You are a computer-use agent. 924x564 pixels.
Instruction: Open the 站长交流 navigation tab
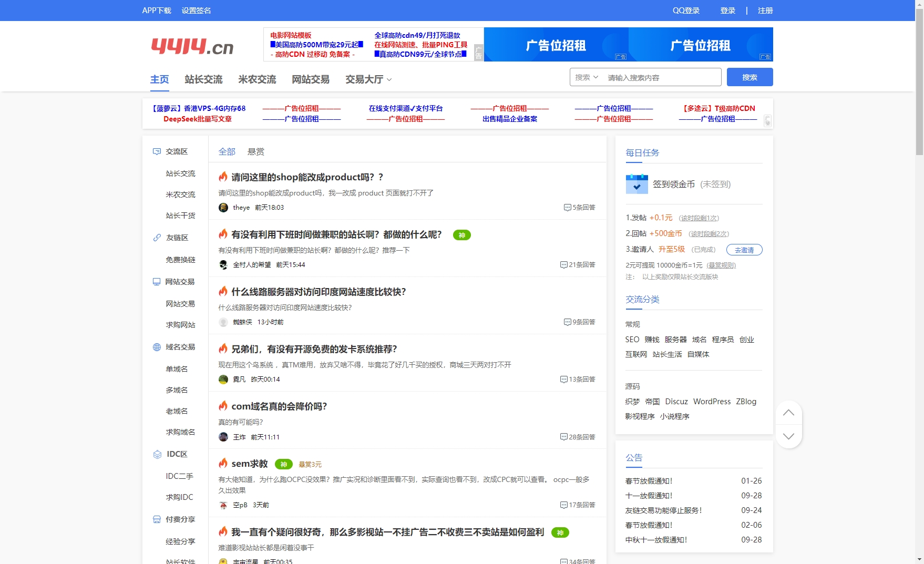pos(204,79)
